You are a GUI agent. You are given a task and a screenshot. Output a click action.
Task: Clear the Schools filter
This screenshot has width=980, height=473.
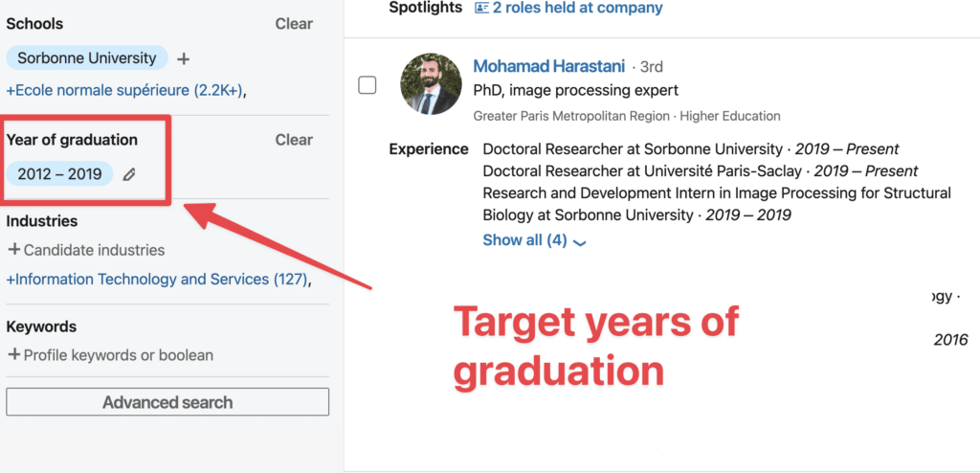pyautogui.click(x=294, y=24)
